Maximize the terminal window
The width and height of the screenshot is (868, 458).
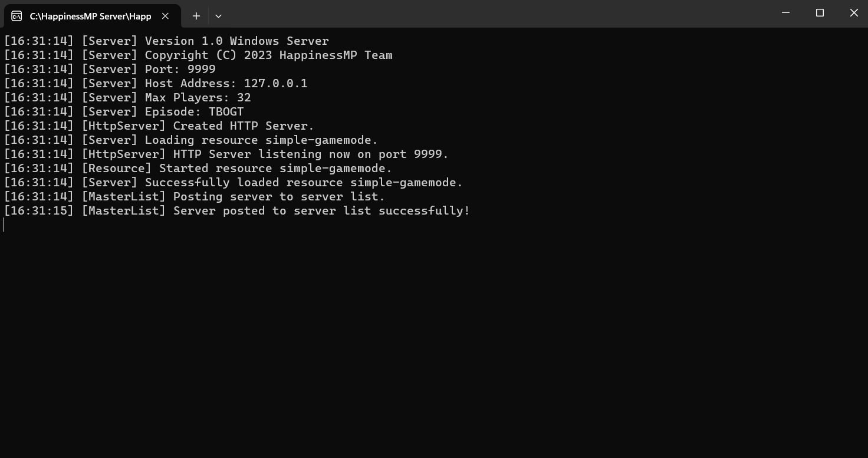[820, 13]
